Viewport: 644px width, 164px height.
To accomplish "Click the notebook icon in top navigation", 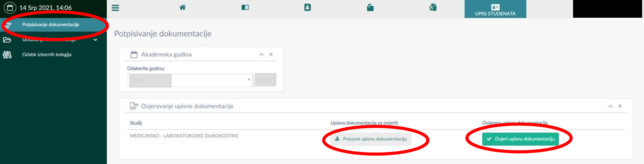I will tap(307, 7).
